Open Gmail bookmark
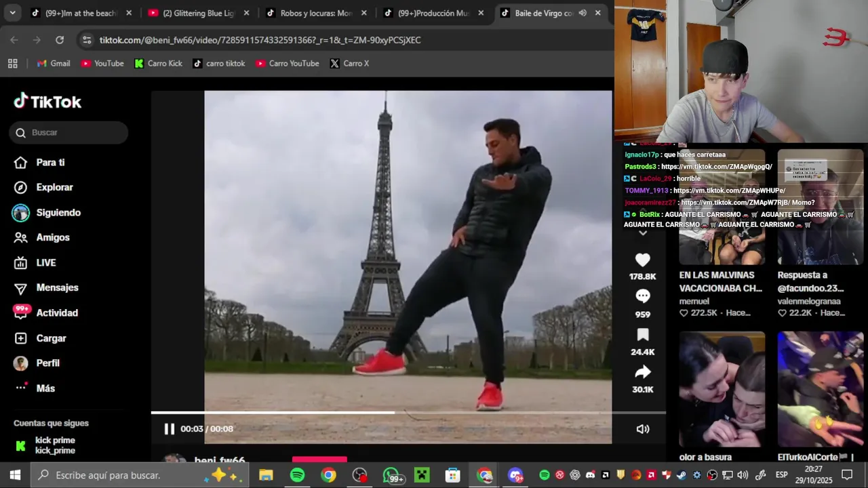The image size is (868, 488). tap(54, 63)
